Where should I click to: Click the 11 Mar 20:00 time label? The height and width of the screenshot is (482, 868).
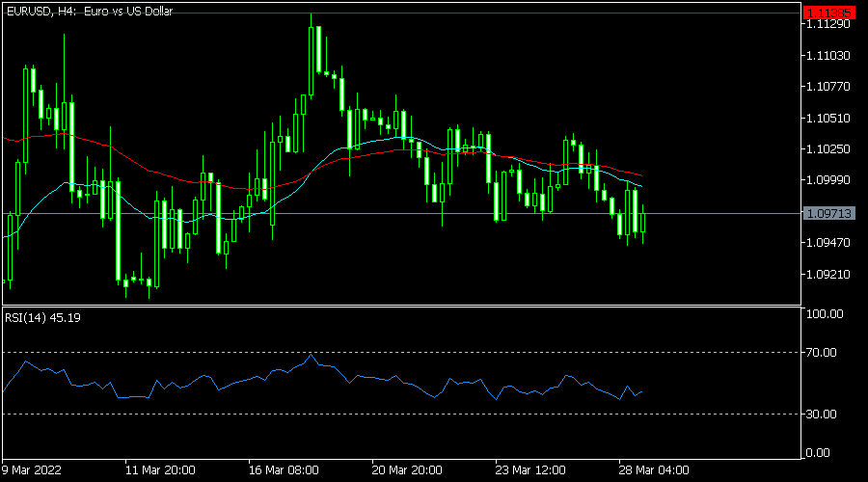point(160,470)
